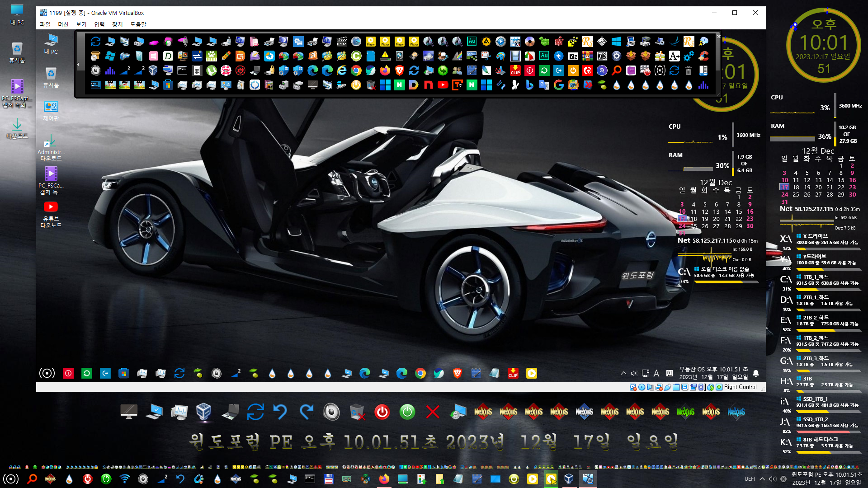Open the film clapperboard icon in dock

(x=342, y=42)
